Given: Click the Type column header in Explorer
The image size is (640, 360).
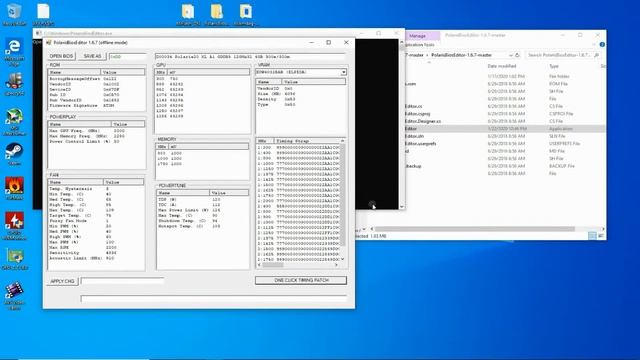Looking at the screenshot, I should tap(554, 66).
